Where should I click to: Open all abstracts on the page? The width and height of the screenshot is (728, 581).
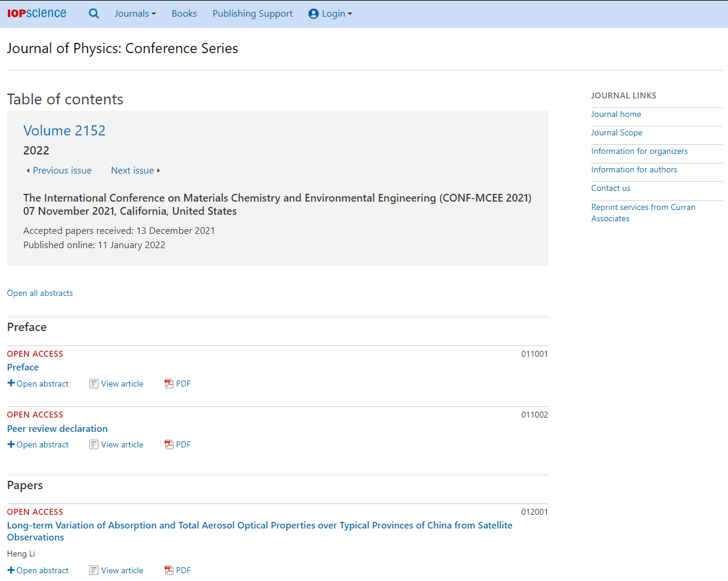point(40,293)
